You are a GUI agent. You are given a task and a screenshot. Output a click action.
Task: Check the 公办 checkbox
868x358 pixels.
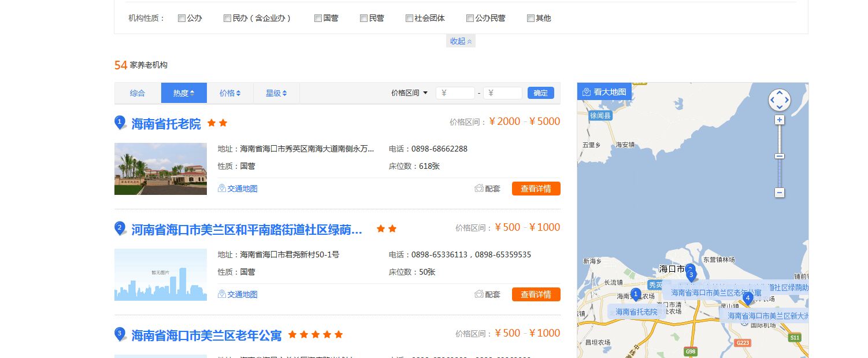(181, 18)
